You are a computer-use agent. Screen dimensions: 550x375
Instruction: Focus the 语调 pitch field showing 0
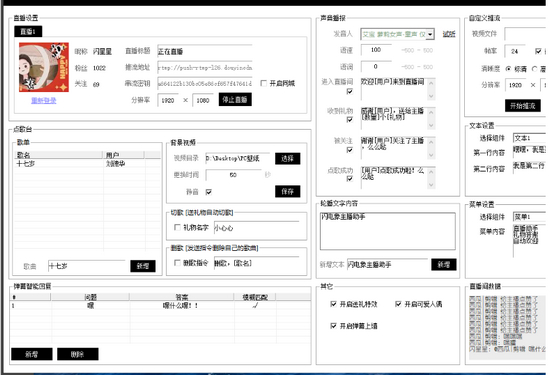pyautogui.click(x=376, y=66)
